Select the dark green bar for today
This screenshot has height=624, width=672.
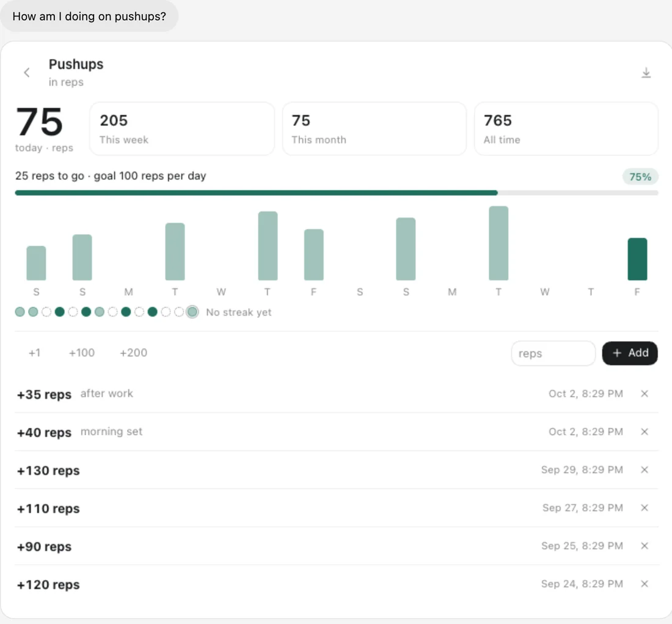click(x=637, y=259)
